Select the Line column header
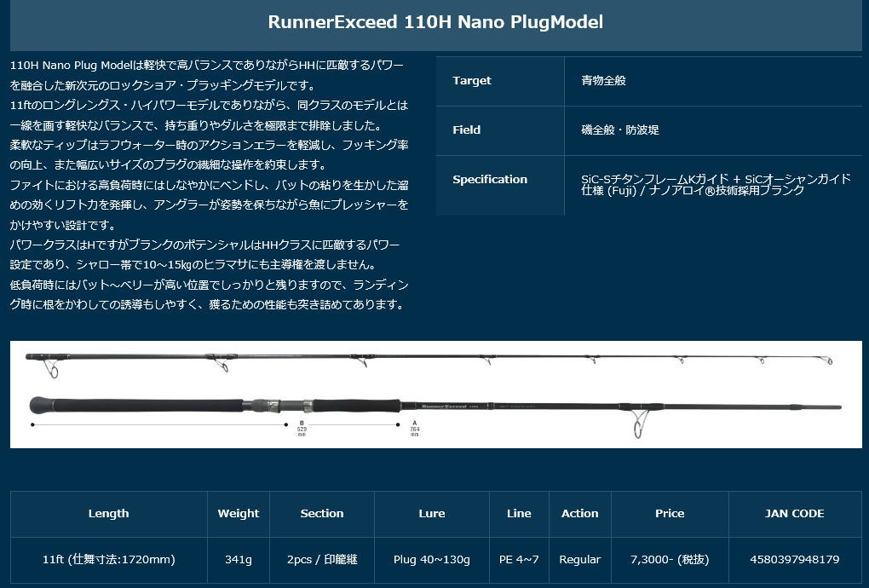The width and height of the screenshot is (869, 588). click(519, 514)
